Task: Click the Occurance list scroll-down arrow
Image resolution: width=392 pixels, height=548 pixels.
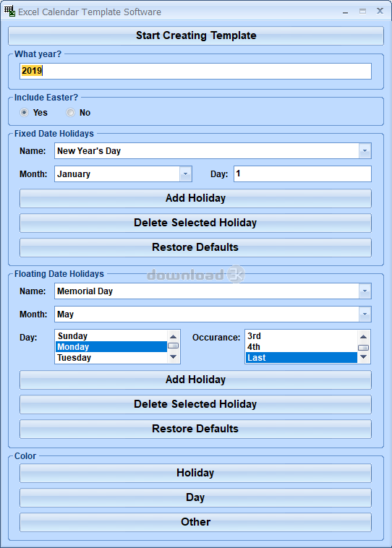Action: [x=363, y=357]
